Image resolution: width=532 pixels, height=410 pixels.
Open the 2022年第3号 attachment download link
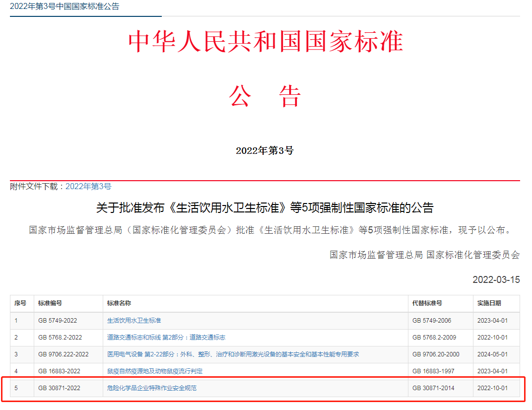[88, 187]
